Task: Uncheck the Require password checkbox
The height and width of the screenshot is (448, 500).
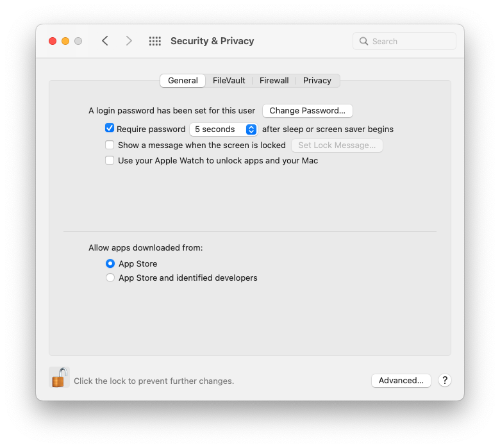Action: coord(110,128)
